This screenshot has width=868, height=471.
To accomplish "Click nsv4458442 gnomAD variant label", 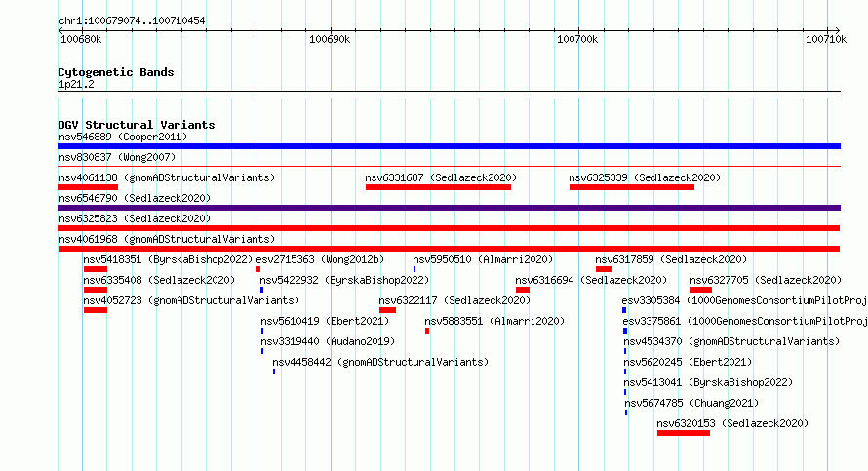I will coord(380,362).
